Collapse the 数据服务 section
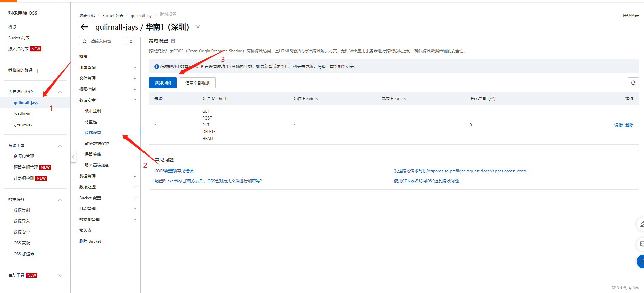 pos(60,200)
